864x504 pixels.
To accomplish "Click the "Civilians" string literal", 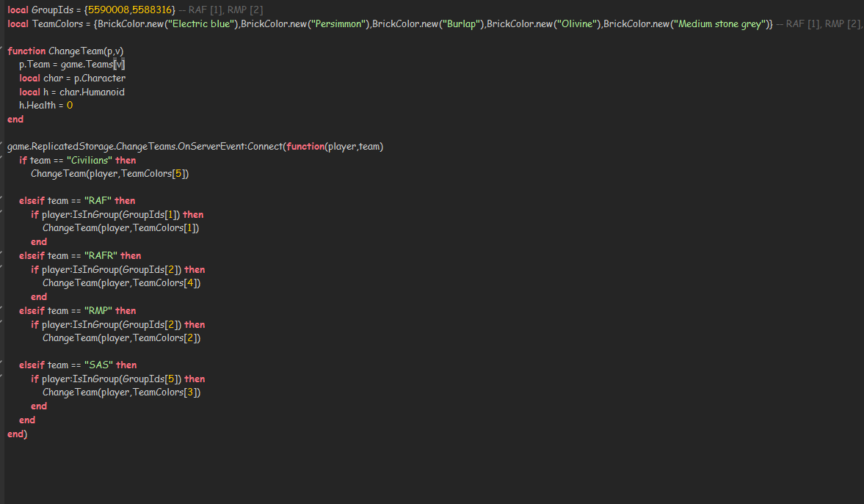I will (89, 160).
